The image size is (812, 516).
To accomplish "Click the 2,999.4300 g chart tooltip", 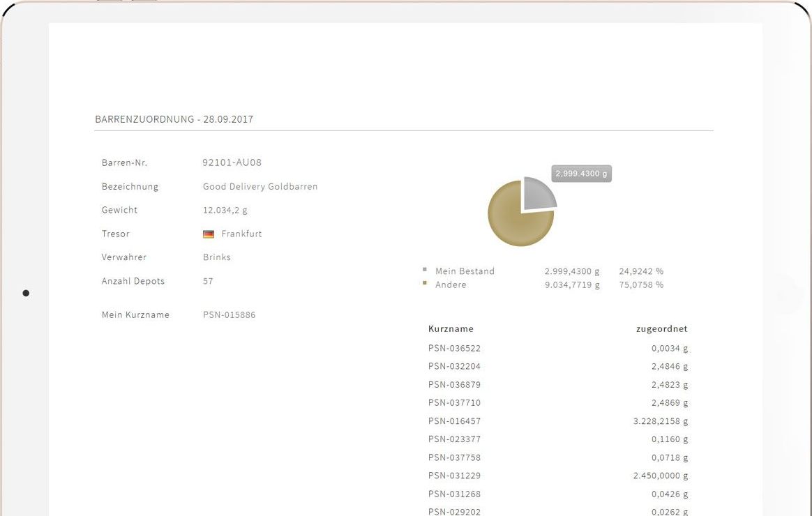I will click(581, 174).
